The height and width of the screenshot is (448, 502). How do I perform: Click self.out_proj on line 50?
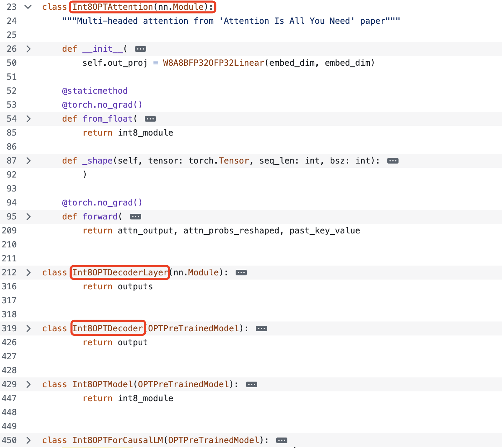tap(115, 63)
